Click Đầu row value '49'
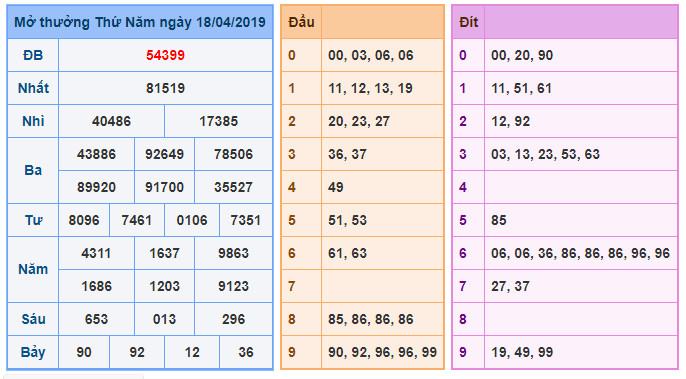 [336, 187]
